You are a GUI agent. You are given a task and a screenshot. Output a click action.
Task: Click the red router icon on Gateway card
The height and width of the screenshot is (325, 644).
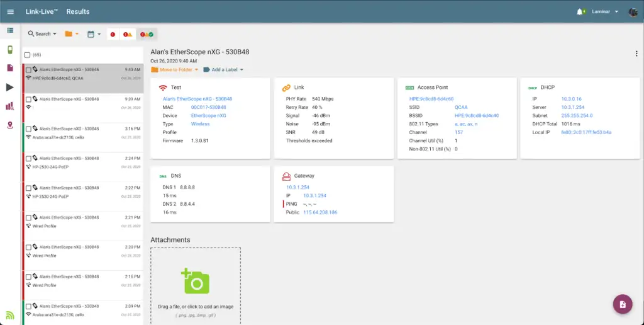click(286, 176)
